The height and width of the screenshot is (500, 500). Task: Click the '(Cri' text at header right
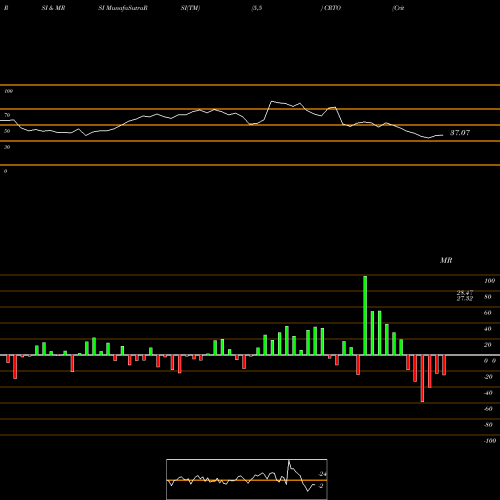click(398, 8)
